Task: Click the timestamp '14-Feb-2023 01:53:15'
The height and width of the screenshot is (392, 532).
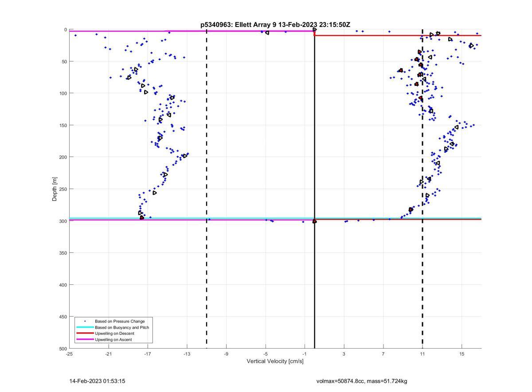Action: tap(98, 381)
